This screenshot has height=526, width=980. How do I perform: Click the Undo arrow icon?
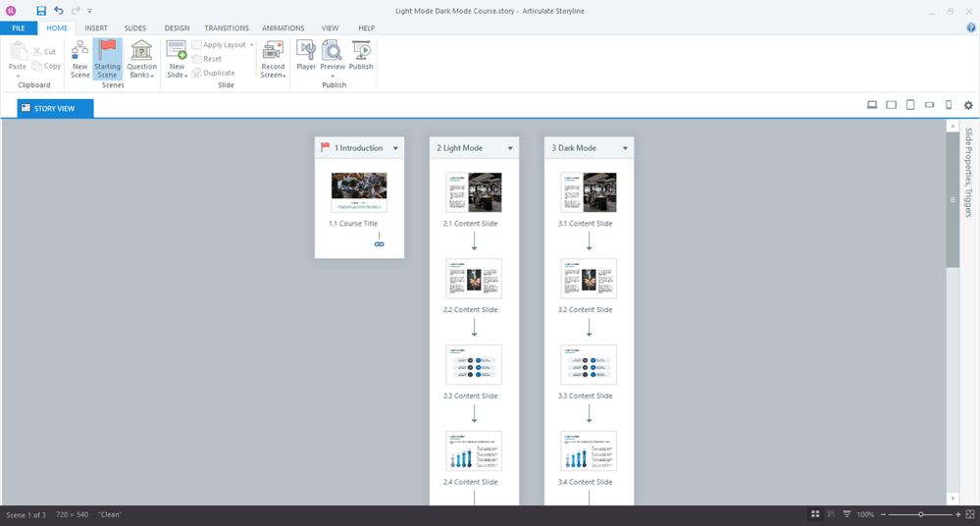point(58,11)
